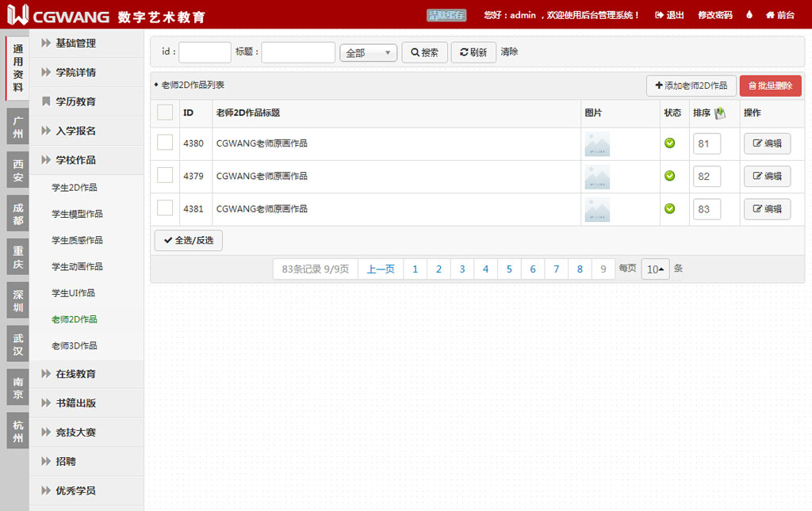Click the CGWANG logo icon

17,14
